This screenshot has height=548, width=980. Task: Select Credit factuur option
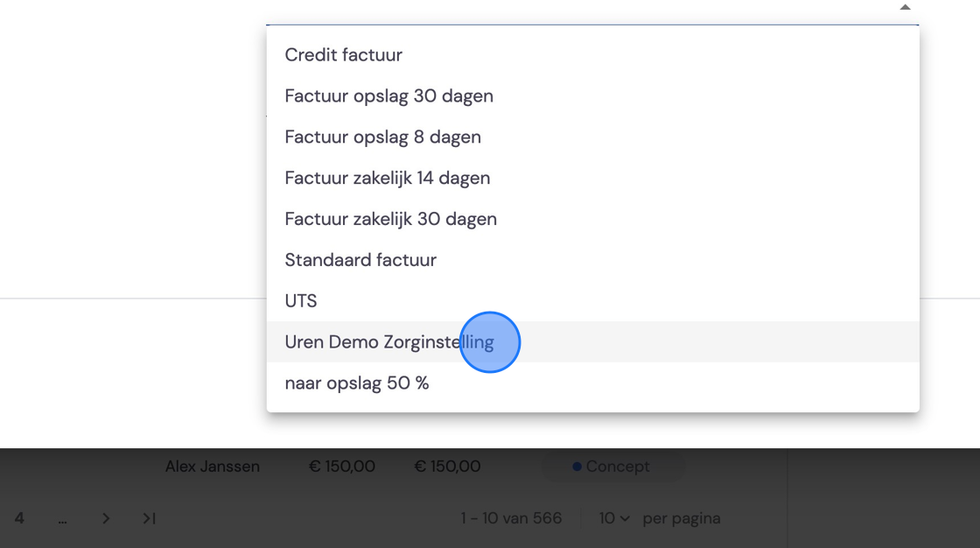point(592,55)
